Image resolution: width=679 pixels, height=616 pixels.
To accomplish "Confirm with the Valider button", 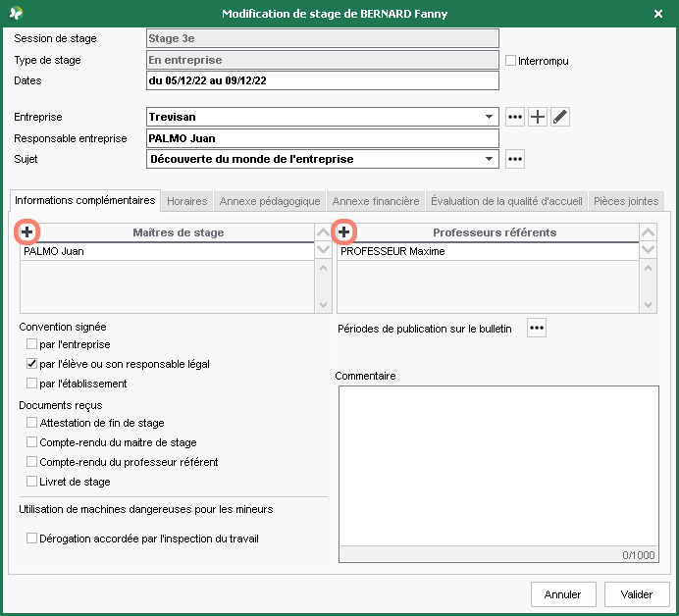I will tap(637, 594).
